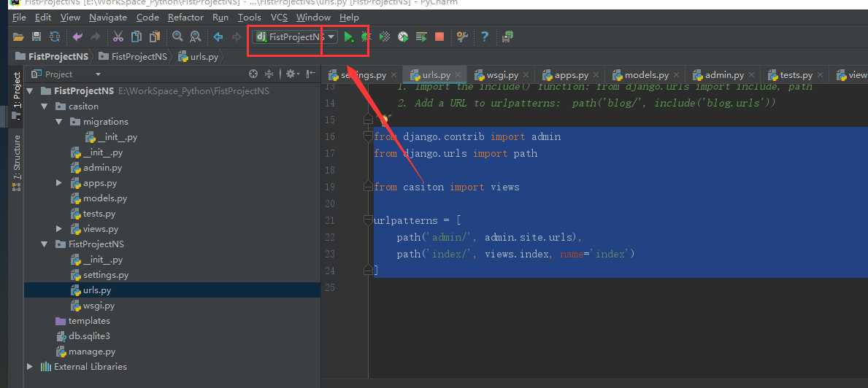Click the Open folder toolbar icon
868x388 pixels.
[18, 37]
